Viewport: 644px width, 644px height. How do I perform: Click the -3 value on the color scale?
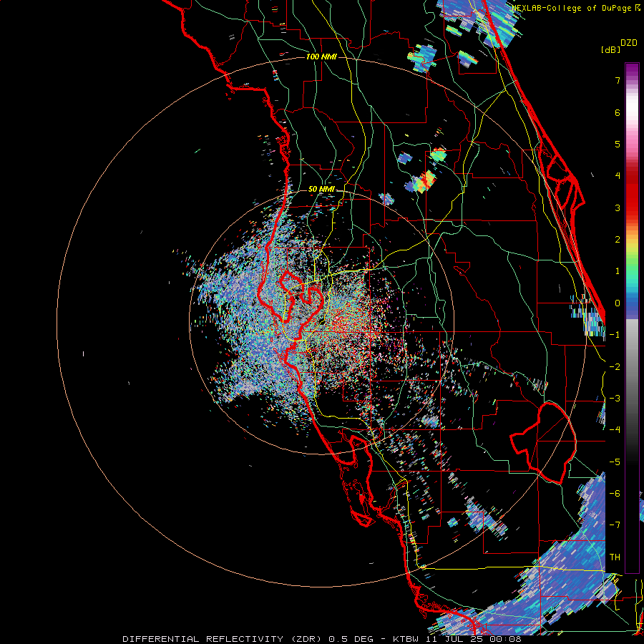[615, 399]
